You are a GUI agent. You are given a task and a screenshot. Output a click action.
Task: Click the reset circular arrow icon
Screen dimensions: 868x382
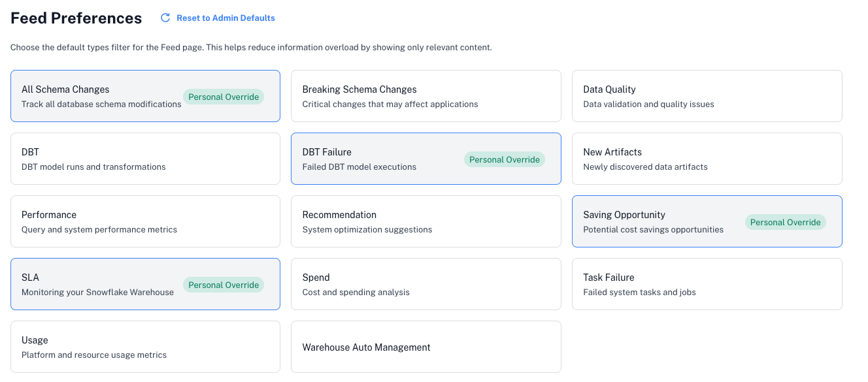[x=165, y=18]
